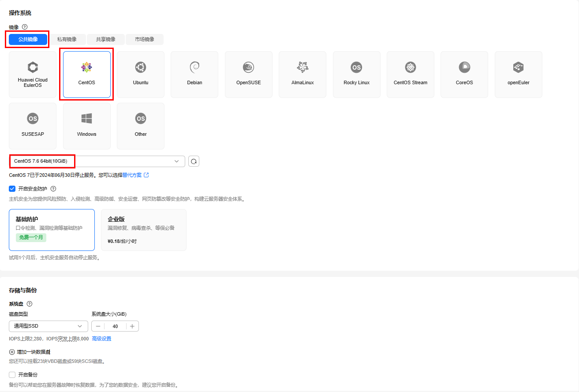
Task: Refresh the image version list
Action: point(194,161)
